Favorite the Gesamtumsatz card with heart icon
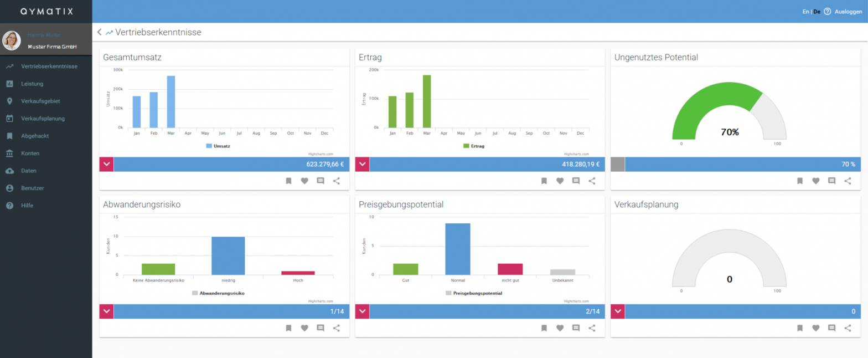Viewport: 868px width, 358px height. [304, 181]
